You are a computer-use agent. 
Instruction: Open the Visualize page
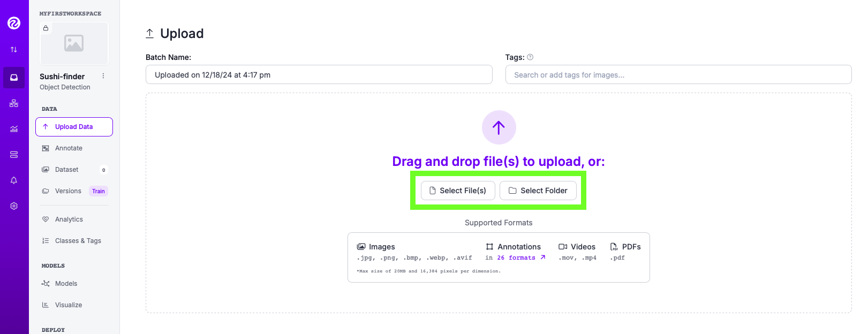click(x=74, y=305)
